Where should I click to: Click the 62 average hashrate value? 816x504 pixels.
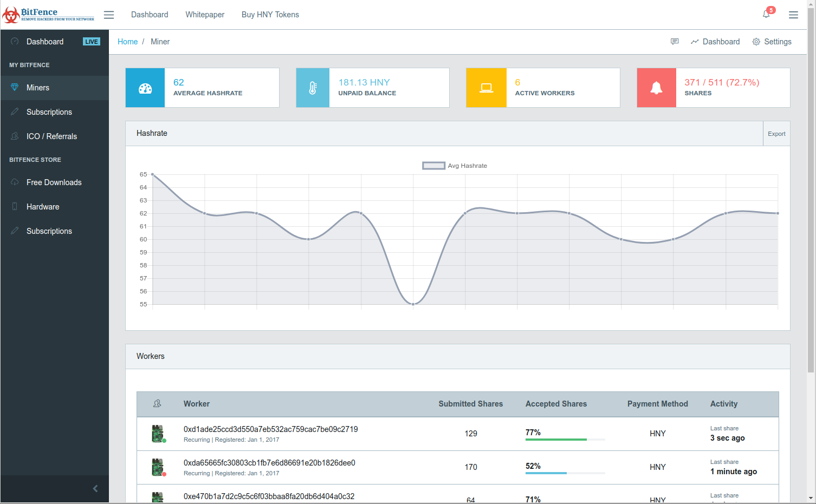179,82
